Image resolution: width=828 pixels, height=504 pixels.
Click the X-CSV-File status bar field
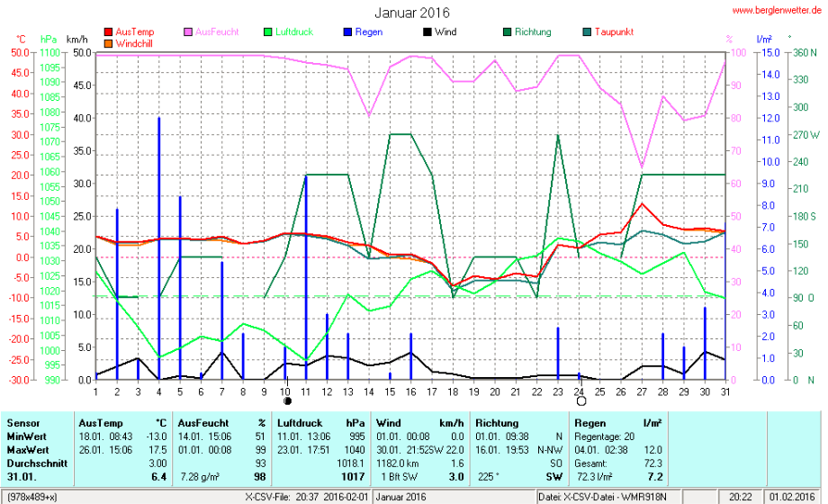(x=306, y=497)
